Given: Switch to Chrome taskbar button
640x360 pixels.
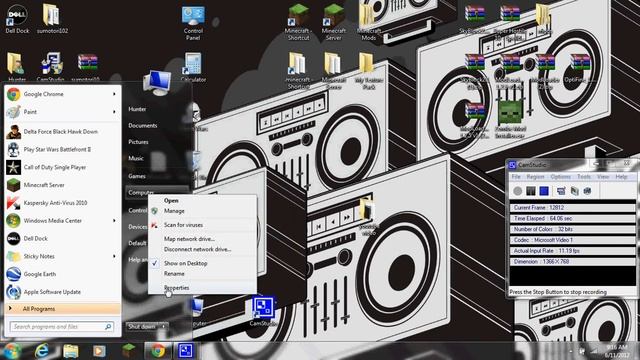Looking at the screenshot, I should pos(158,351).
